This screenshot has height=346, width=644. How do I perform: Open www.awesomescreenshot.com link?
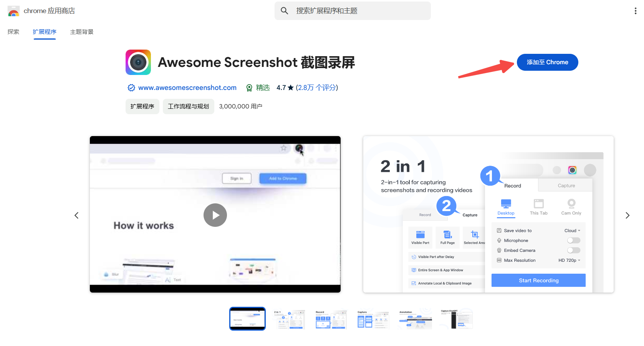tap(187, 88)
